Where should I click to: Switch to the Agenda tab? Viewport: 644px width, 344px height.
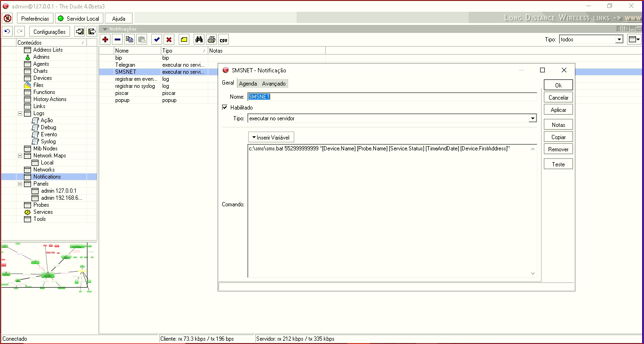click(x=248, y=83)
